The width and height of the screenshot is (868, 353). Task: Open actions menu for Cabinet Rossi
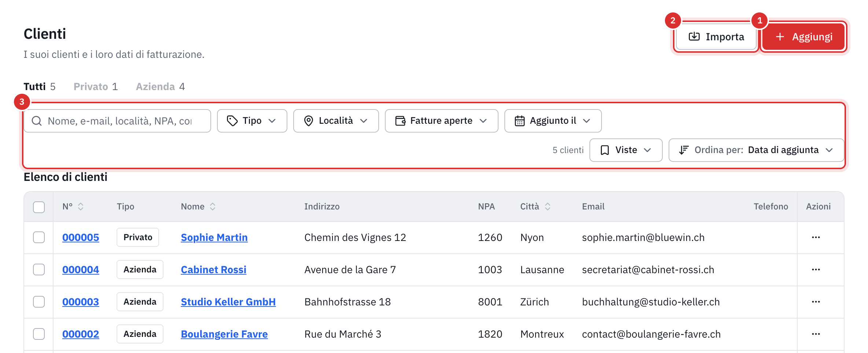click(816, 270)
